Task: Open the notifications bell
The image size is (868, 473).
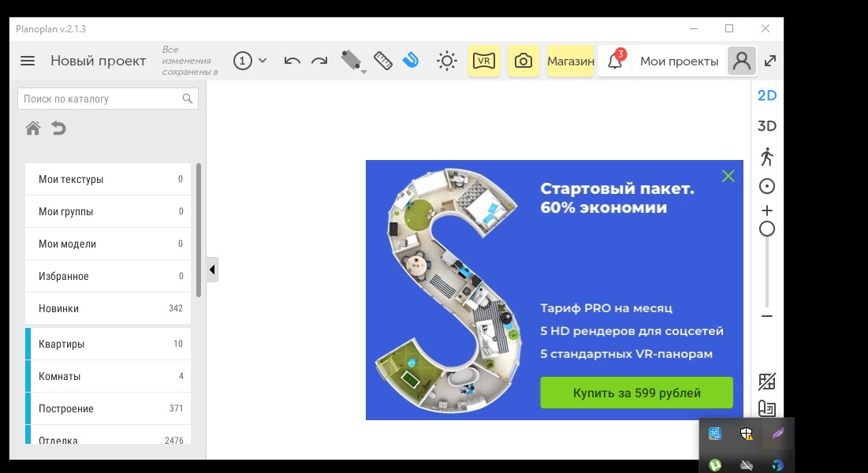Action: 616,61
